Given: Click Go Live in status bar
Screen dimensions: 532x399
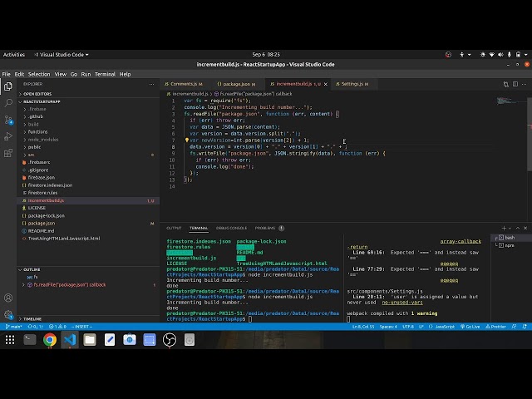Looking at the screenshot, I should (x=470, y=327).
